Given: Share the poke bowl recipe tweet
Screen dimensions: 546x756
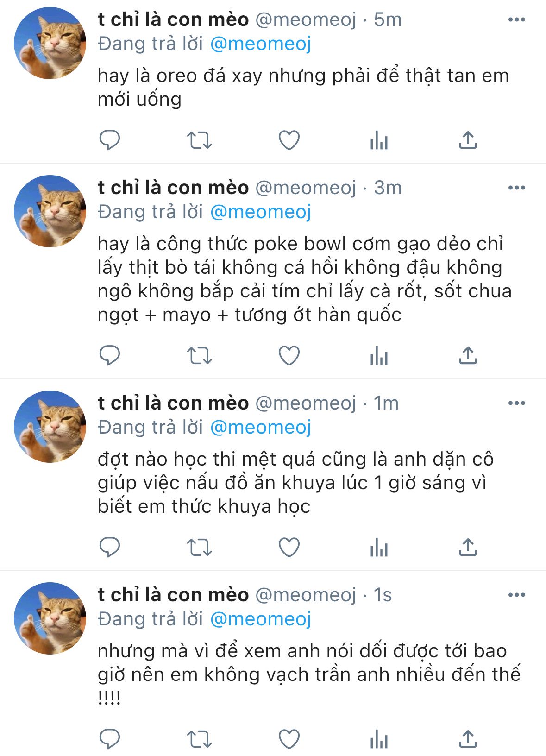Looking at the screenshot, I should pos(468,355).
